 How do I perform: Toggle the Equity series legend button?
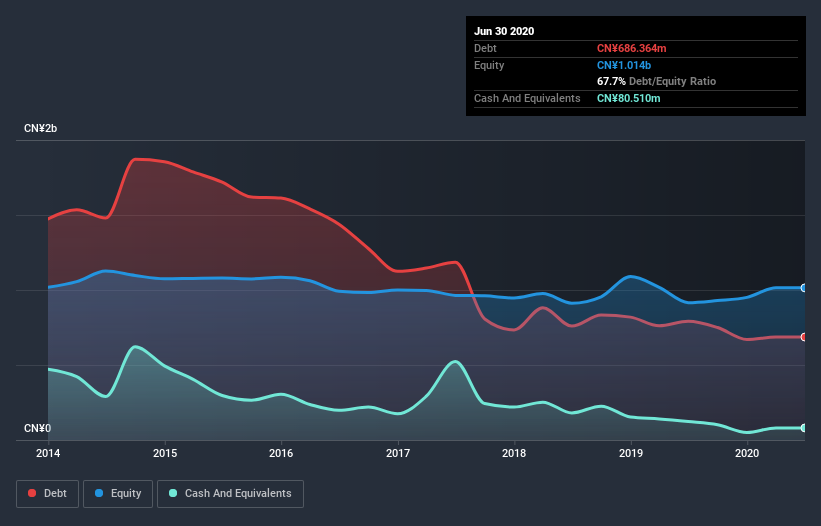click(118, 494)
